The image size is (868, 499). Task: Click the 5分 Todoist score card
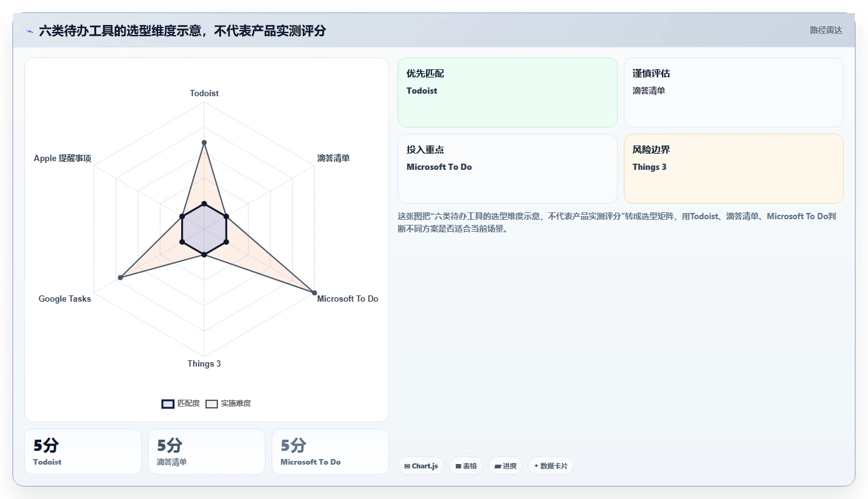pos(83,452)
